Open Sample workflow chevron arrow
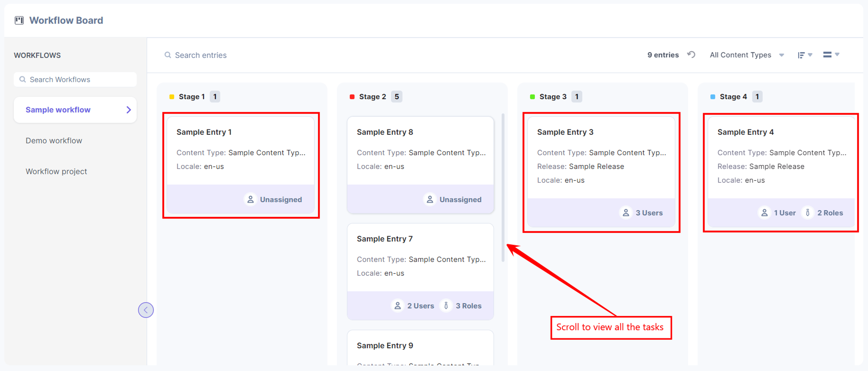 (x=128, y=110)
